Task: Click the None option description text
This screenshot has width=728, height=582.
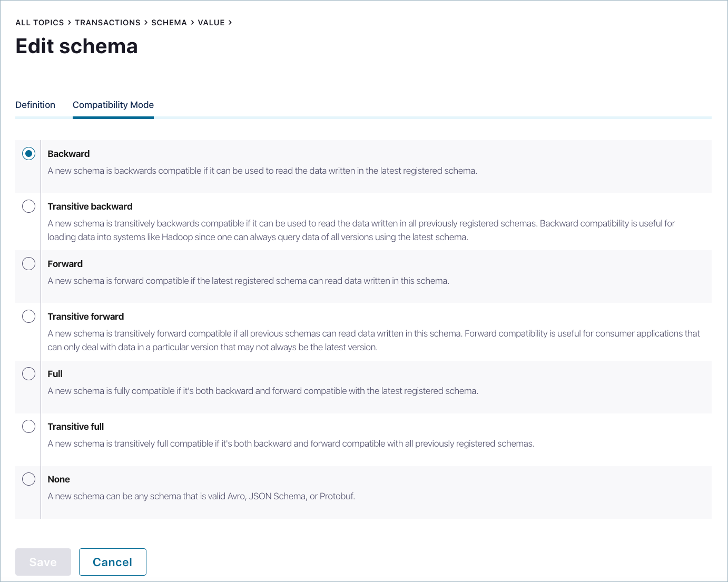Action: (x=201, y=496)
